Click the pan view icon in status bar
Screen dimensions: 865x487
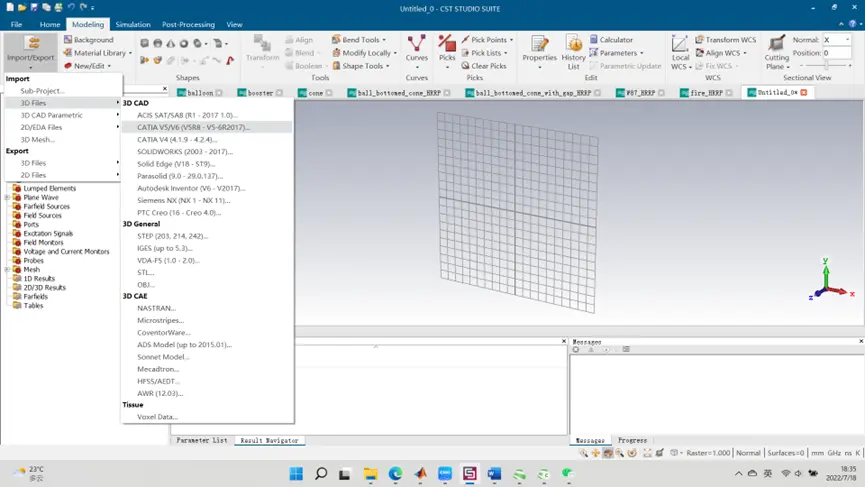pyautogui.click(x=595, y=453)
